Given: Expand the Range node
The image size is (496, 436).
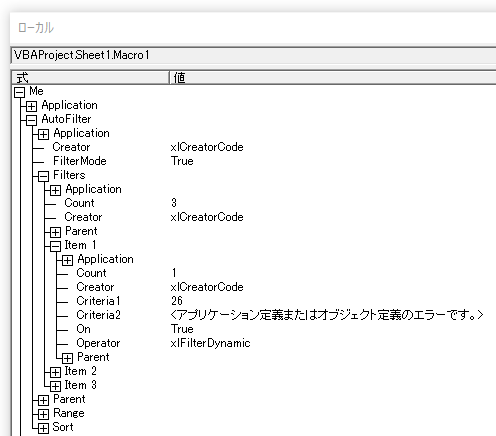Looking at the screenshot, I should 43,414.
